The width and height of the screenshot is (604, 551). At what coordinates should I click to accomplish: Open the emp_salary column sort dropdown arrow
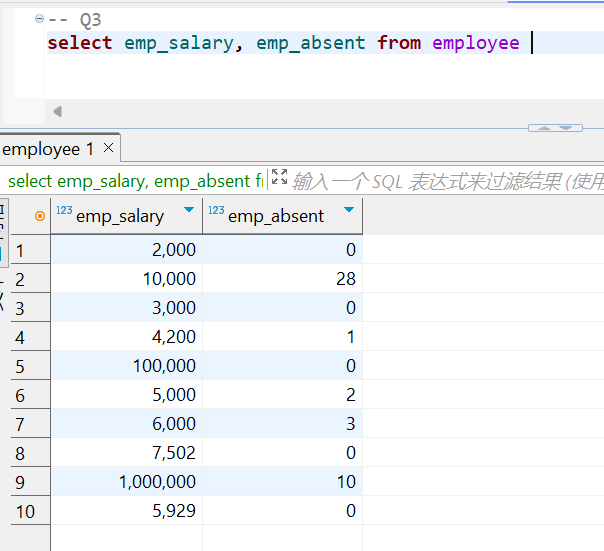[189, 211]
